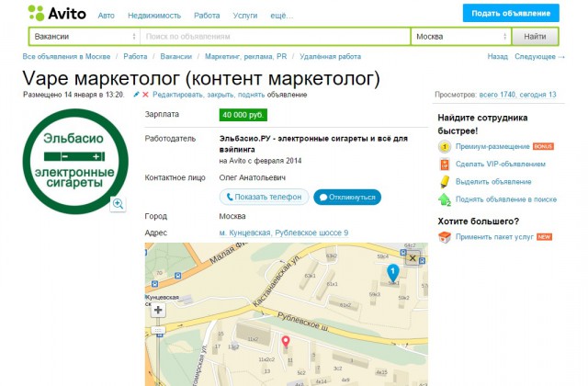The image size is (588, 386).
Task: Open Удалённая работа breadcrumb link
Action: 331,57
